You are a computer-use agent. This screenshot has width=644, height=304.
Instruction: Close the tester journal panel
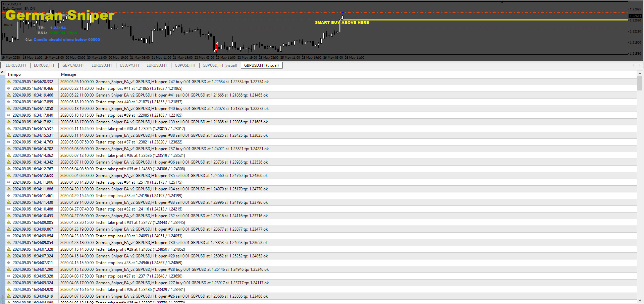2,72
